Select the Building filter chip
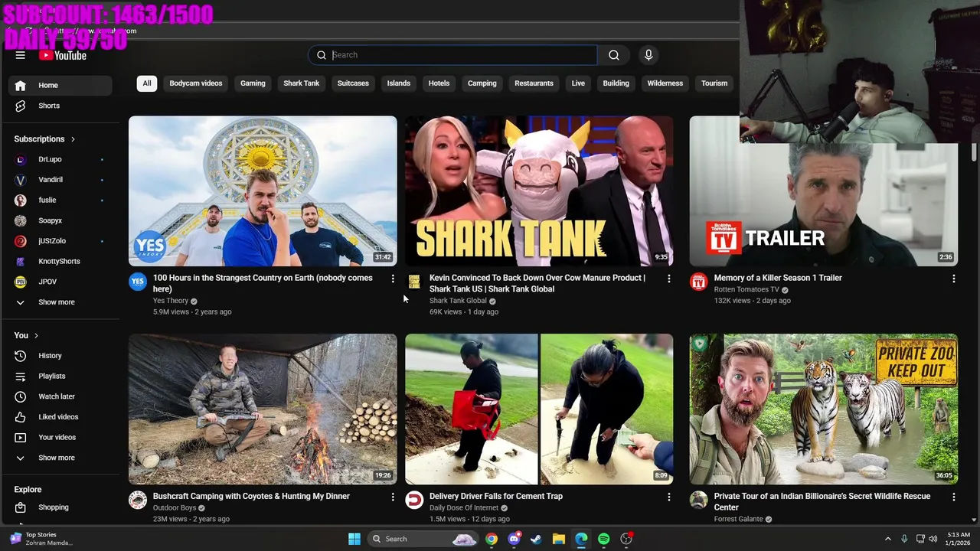 click(616, 83)
